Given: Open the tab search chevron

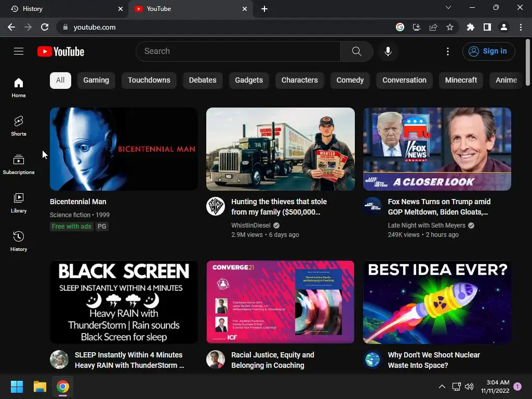Looking at the screenshot, I should pos(448,7).
